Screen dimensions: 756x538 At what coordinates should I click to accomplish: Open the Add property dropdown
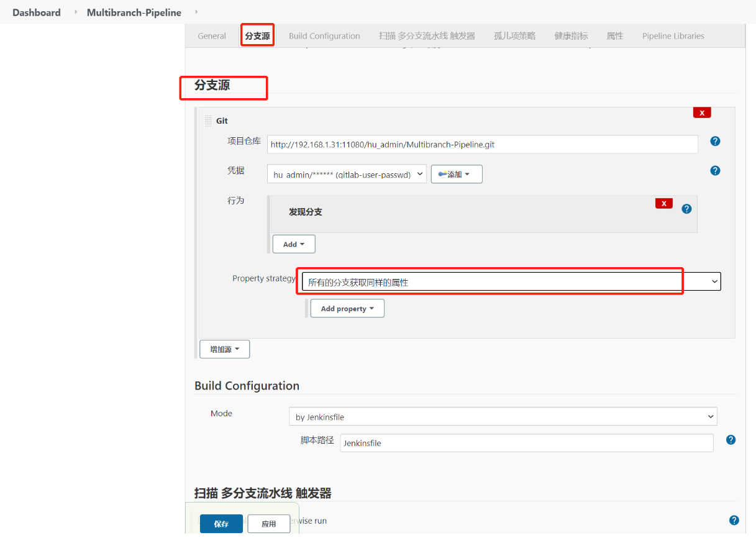pyautogui.click(x=347, y=309)
